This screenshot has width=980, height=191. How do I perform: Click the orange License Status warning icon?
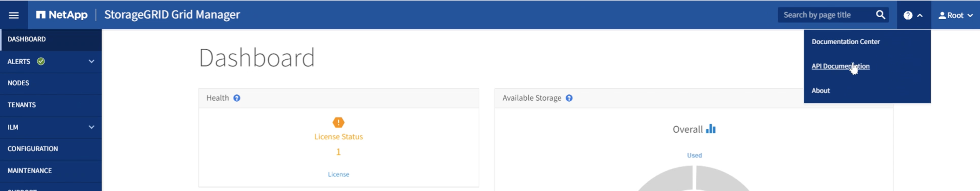point(338,122)
